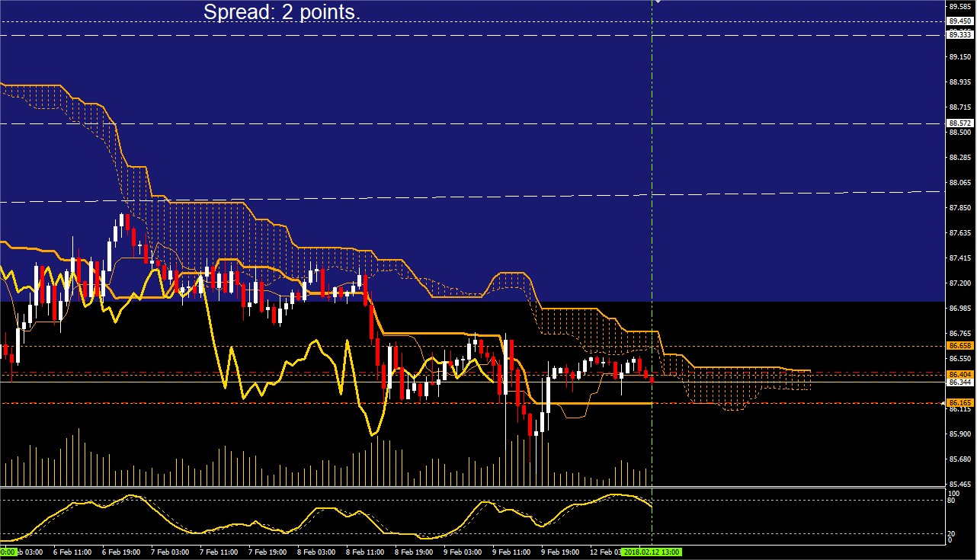Click the orange 86.404 price tag
This screenshot has width=977, height=560.
(959, 375)
